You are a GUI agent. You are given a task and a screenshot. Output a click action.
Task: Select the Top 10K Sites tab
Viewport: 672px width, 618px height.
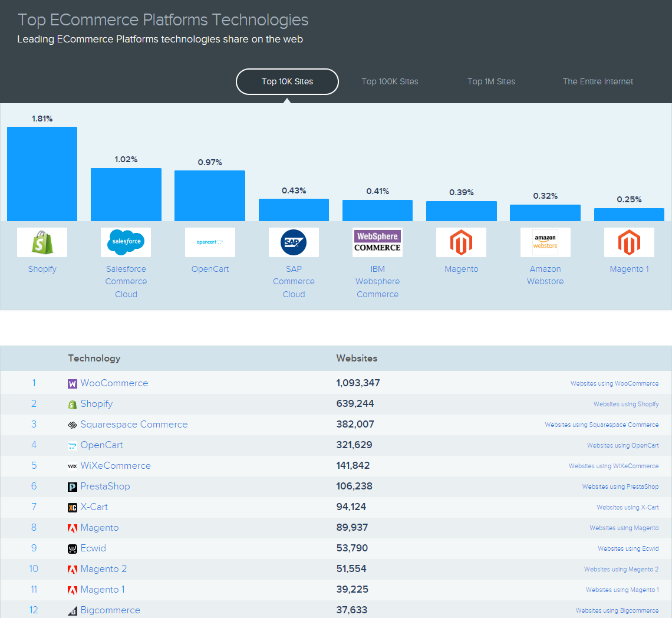pos(287,81)
